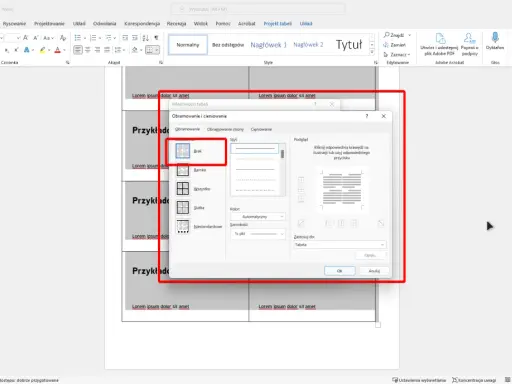
Task: Apply the Tytuł style
Action: [349, 45]
